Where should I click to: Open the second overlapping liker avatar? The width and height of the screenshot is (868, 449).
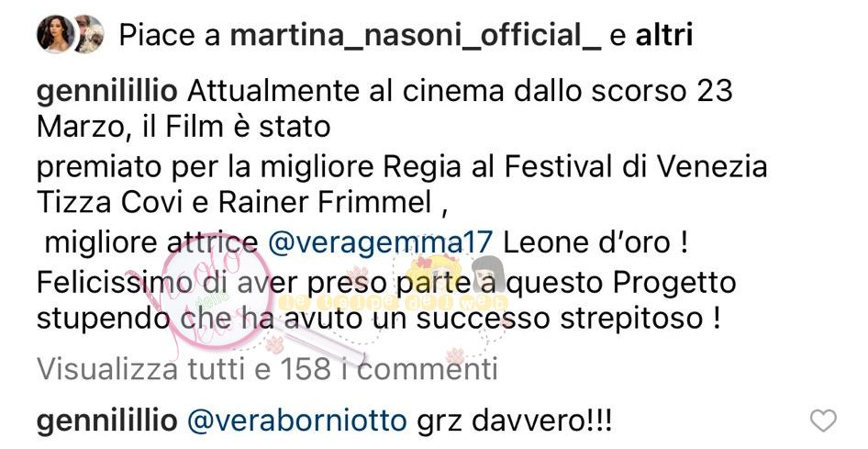coord(89,34)
